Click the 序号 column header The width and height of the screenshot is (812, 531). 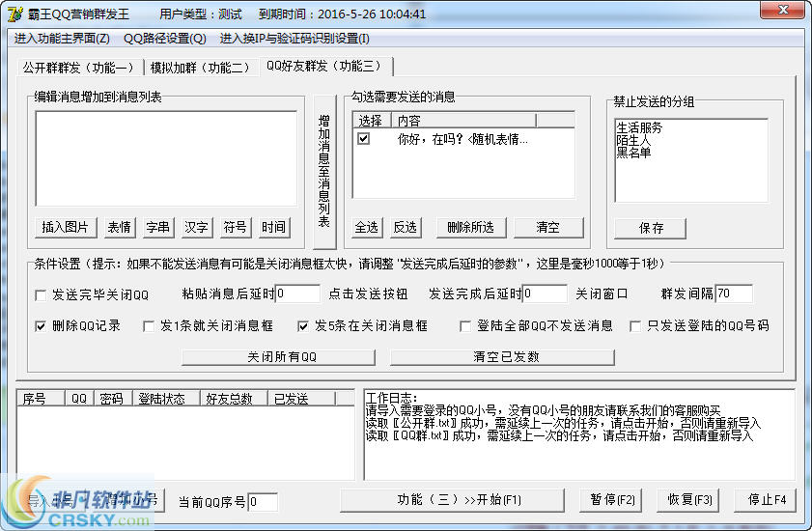(41, 399)
